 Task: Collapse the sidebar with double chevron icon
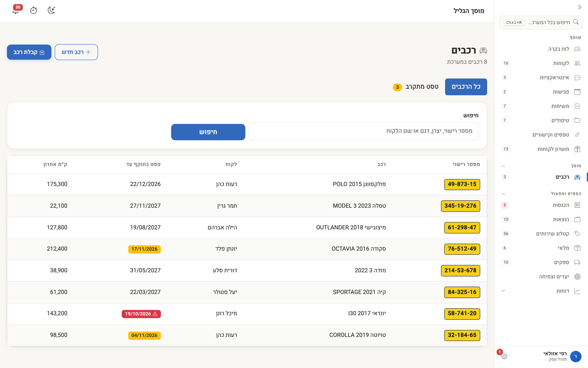click(579, 7)
